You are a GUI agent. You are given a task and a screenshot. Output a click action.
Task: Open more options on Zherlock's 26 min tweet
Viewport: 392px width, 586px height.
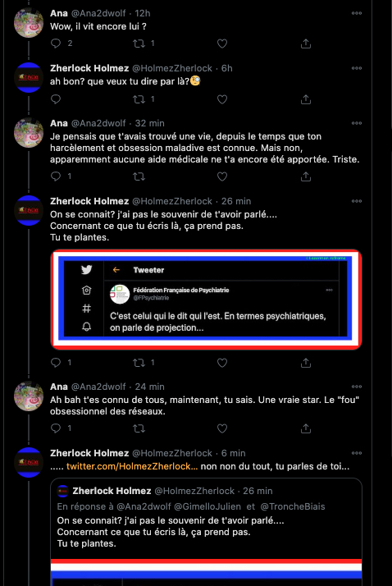pos(357,201)
